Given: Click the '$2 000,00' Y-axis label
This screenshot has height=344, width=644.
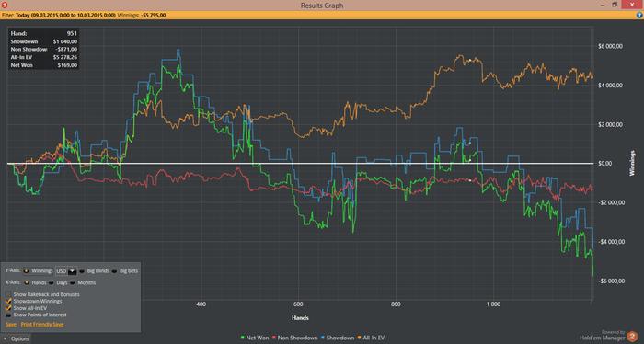Looking at the screenshot, I should [610, 125].
